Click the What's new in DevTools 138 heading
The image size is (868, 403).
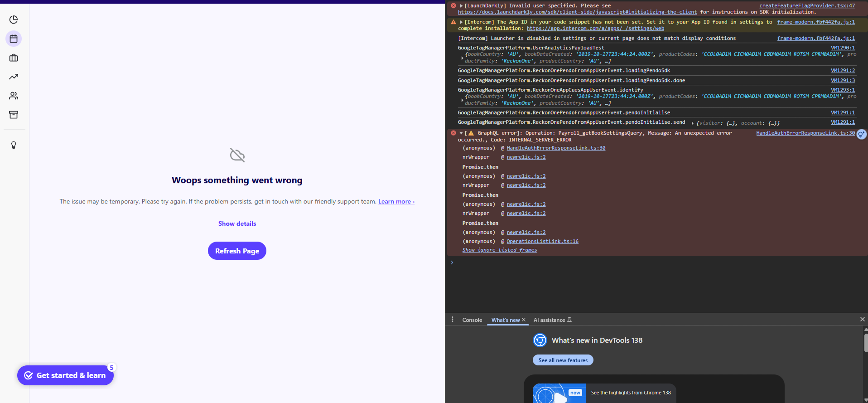[x=597, y=340]
